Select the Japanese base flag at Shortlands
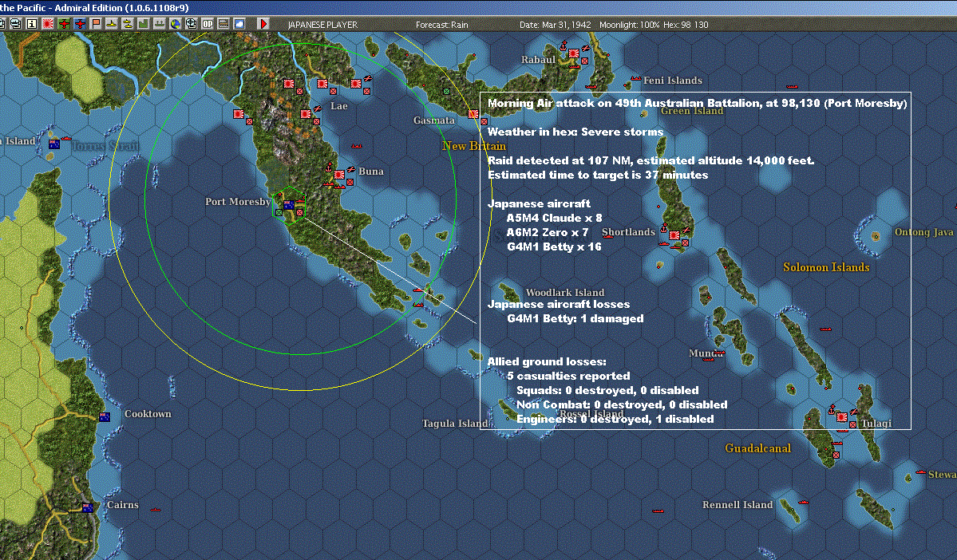 click(674, 235)
